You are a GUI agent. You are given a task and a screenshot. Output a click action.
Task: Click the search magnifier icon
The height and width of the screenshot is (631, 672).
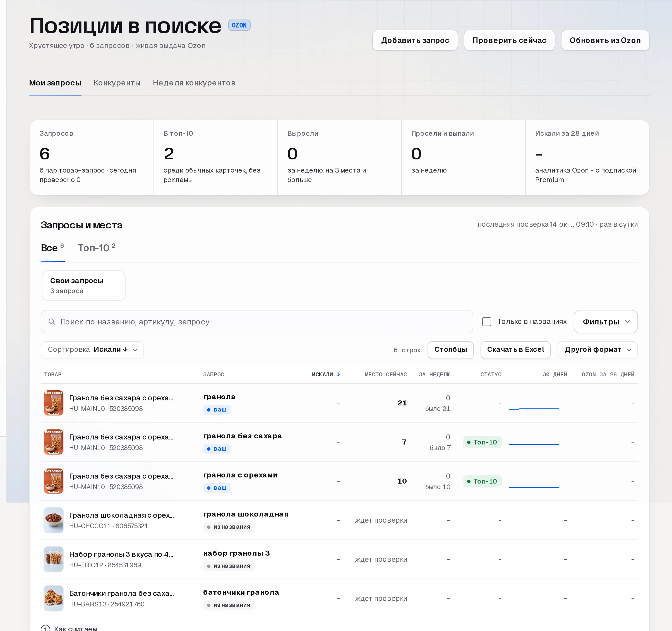52,322
